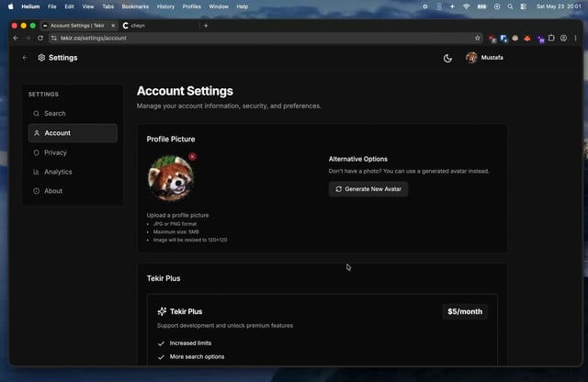Open the File menu
The image size is (588, 382).
[51, 6]
